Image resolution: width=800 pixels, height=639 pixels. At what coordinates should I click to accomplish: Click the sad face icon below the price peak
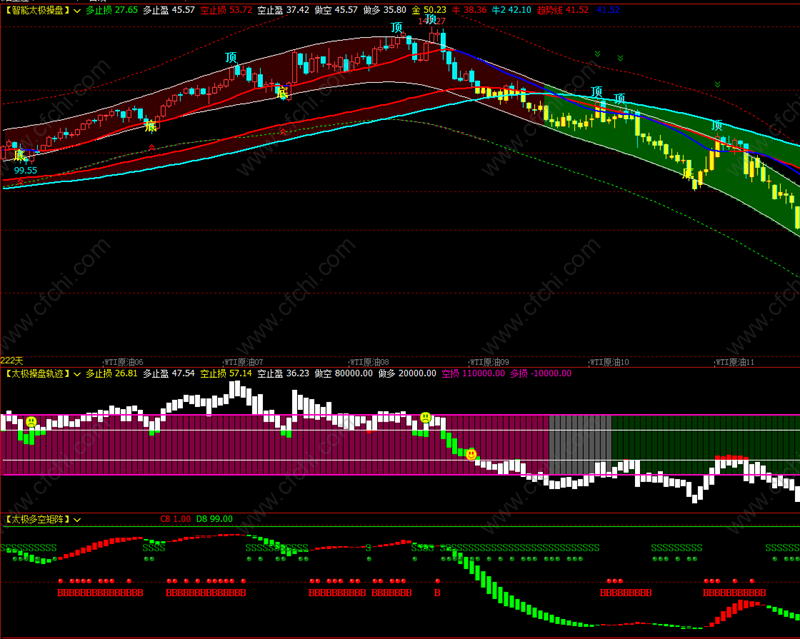426,417
